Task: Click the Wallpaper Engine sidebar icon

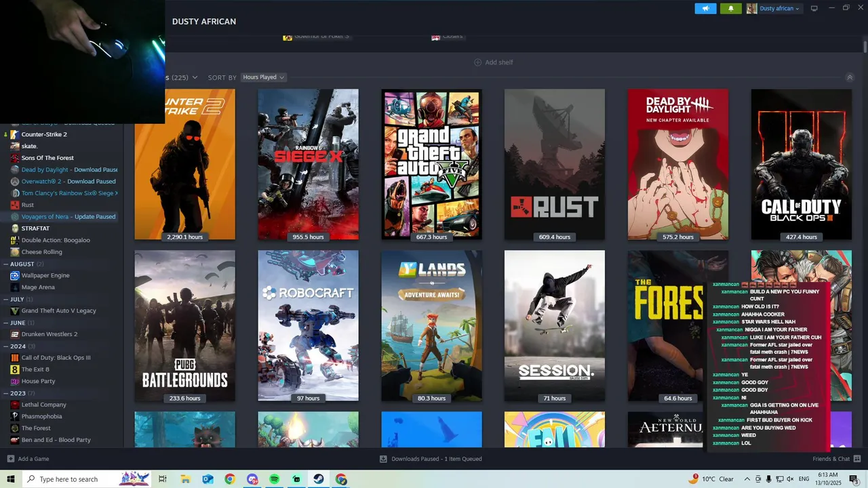Action: [x=15, y=275]
